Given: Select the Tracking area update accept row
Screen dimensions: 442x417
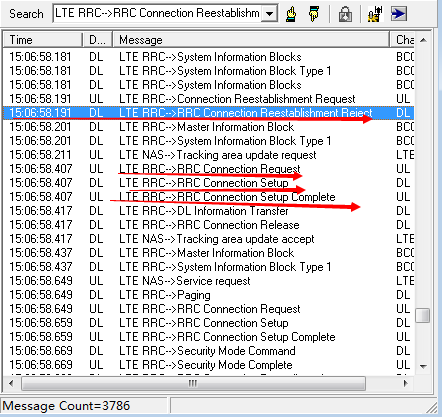Looking at the screenshot, I should pyautogui.click(x=209, y=239).
